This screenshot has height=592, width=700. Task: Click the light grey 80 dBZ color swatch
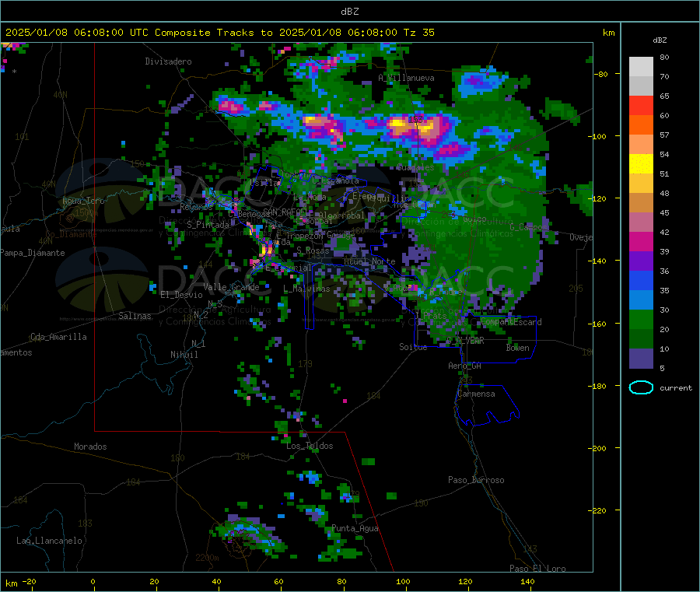[x=641, y=67]
